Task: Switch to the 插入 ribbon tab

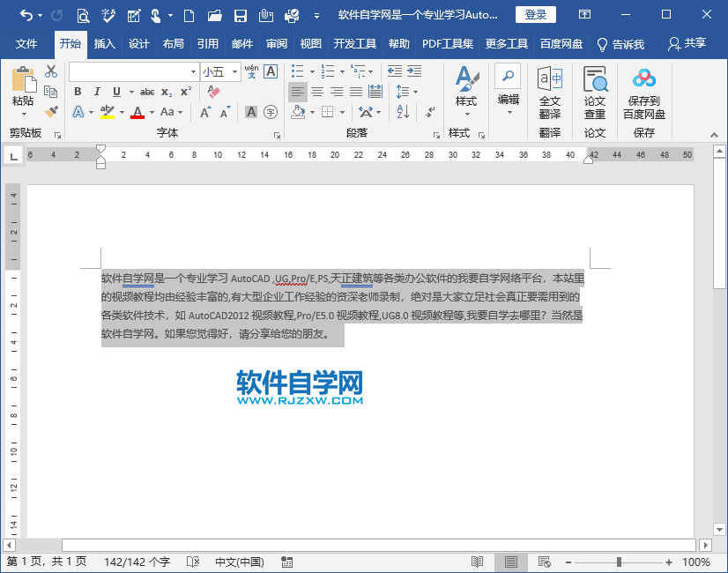Action: click(x=105, y=42)
